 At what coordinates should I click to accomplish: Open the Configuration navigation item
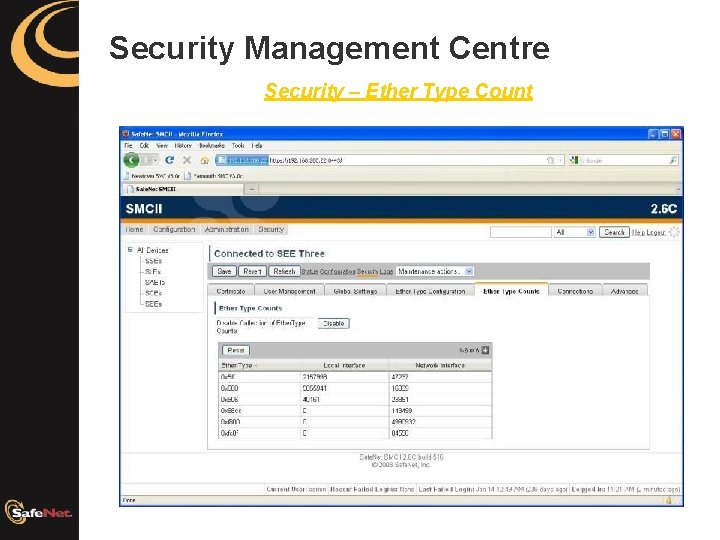pyautogui.click(x=174, y=229)
